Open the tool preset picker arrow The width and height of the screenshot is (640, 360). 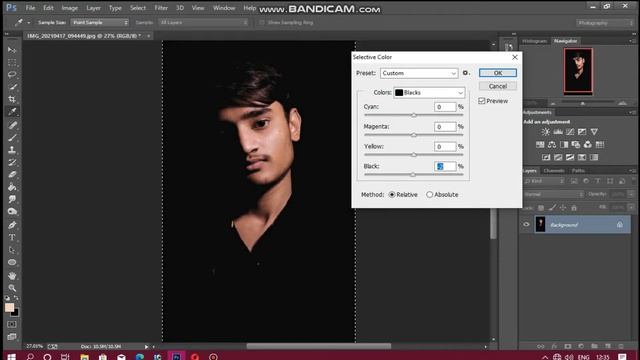pyautogui.click(x=29, y=22)
